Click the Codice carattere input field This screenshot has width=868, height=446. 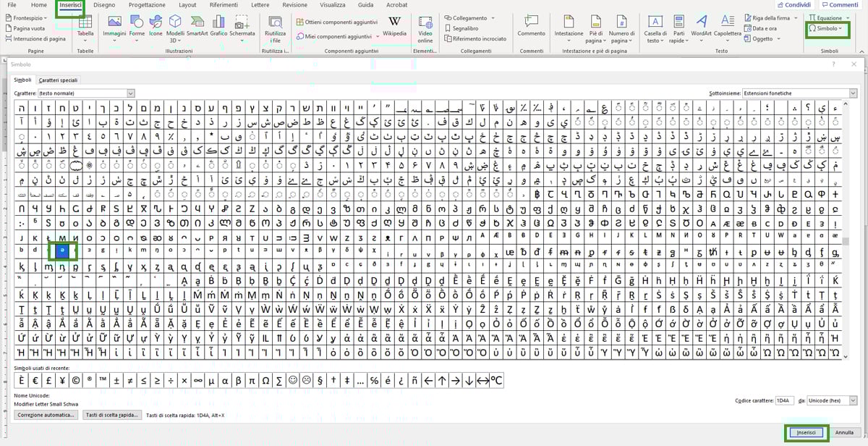click(784, 400)
